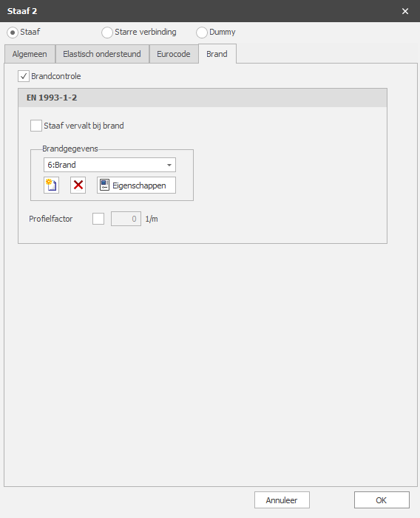420x518 pixels.
Task: Confirm with the OK button
Action: tap(382, 500)
